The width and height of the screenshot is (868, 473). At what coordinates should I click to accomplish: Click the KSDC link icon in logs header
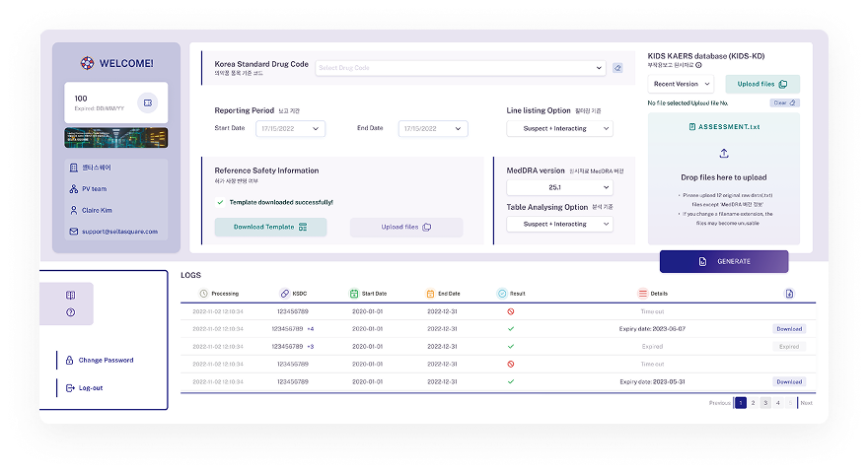(284, 294)
